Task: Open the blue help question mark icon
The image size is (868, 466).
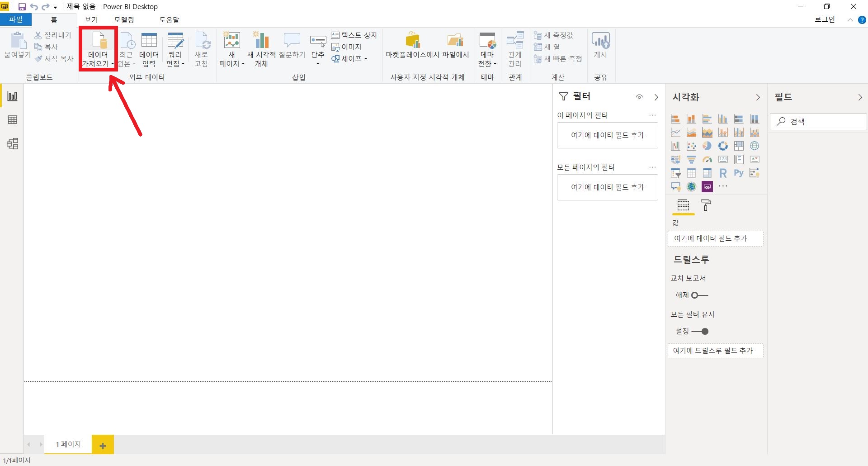Action: click(862, 20)
